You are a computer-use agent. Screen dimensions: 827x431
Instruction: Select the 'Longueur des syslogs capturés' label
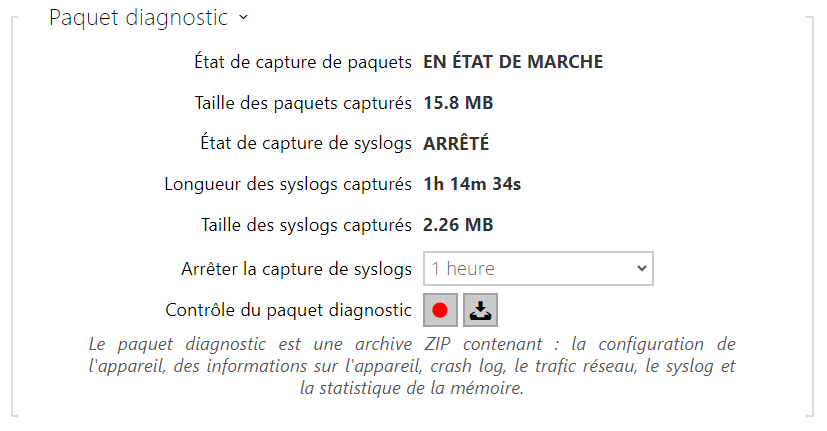(288, 184)
